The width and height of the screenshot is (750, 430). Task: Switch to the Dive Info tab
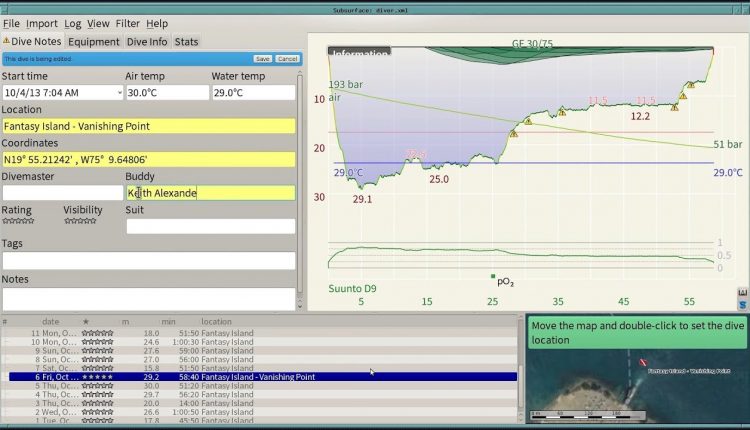pyautogui.click(x=147, y=42)
